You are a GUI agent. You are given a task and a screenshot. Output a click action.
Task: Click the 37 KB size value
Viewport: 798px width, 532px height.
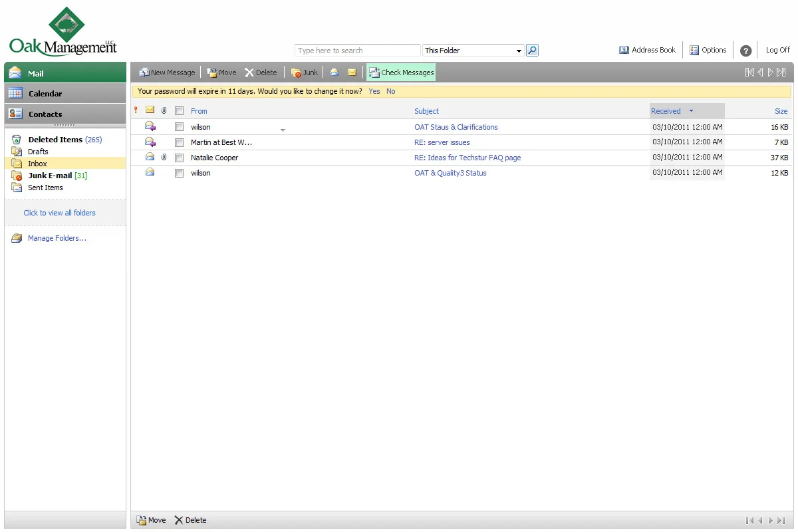tap(779, 158)
